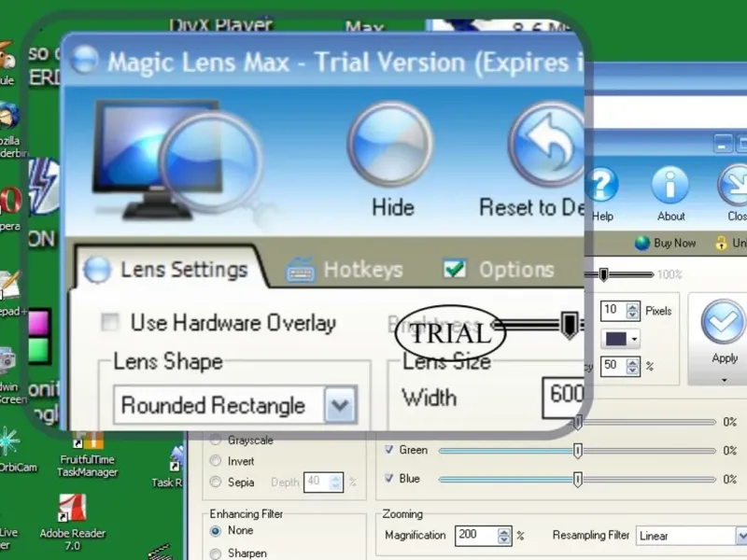The image size is (747, 560).
Task: Click the Sepia Depth spinner arrows
Action: [x=335, y=483]
